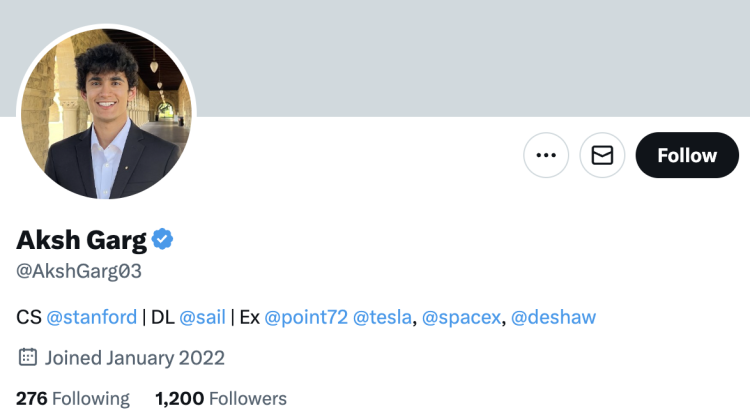
Task: Click the @AkshGarg03 handle text
Action: click(79, 271)
